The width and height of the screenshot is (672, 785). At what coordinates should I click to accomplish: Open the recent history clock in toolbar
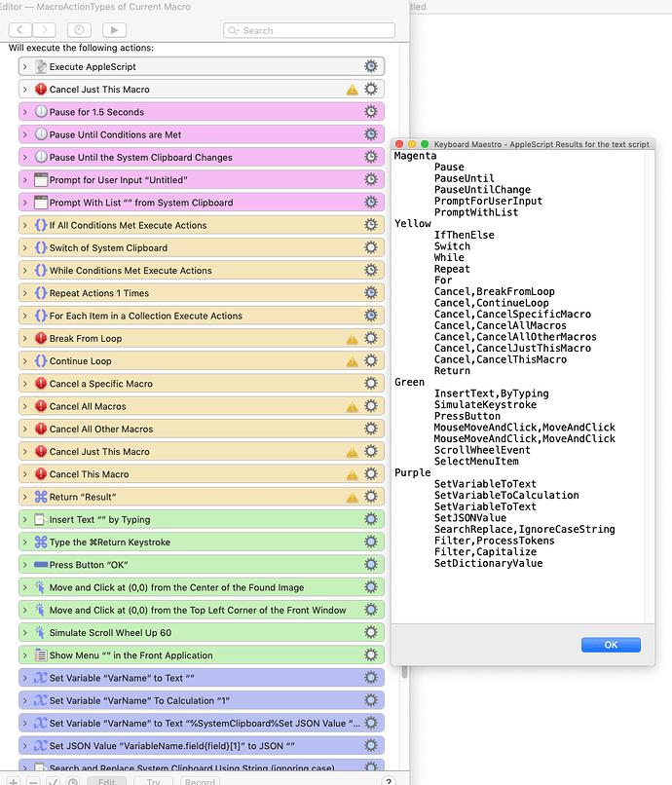79,30
